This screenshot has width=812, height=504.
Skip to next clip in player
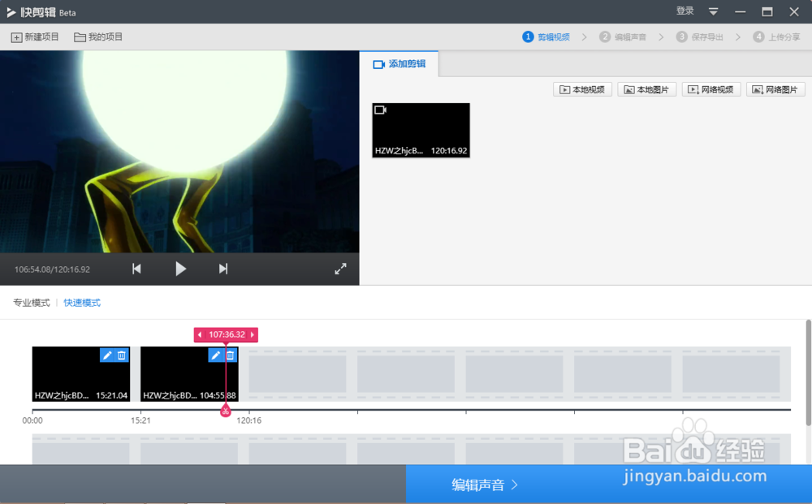(x=223, y=269)
